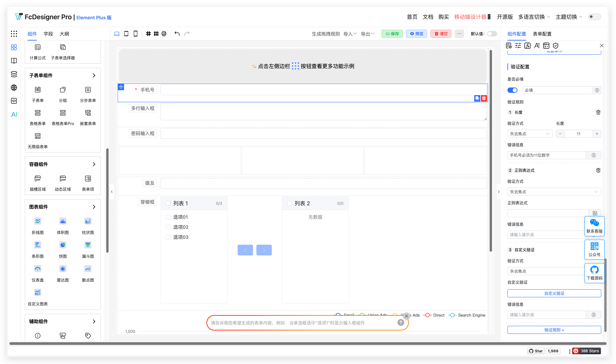Toggle the grid lines icon in toolbar
Viewport: 616px width, 364px height.
(149, 34)
